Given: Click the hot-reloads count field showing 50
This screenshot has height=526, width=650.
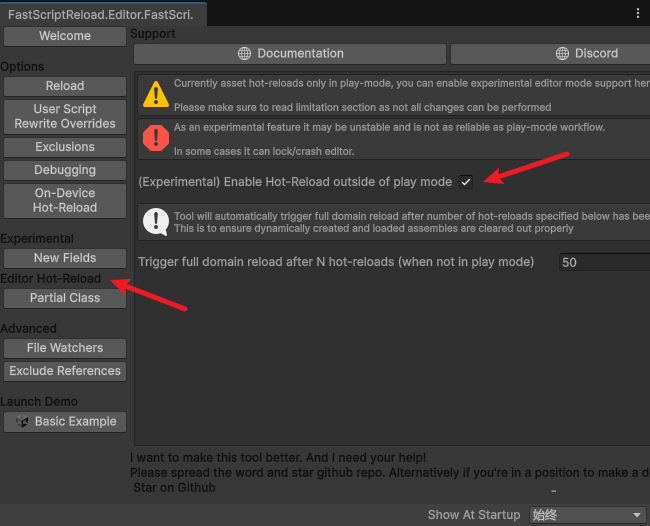Looking at the screenshot, I should (605, 262).
